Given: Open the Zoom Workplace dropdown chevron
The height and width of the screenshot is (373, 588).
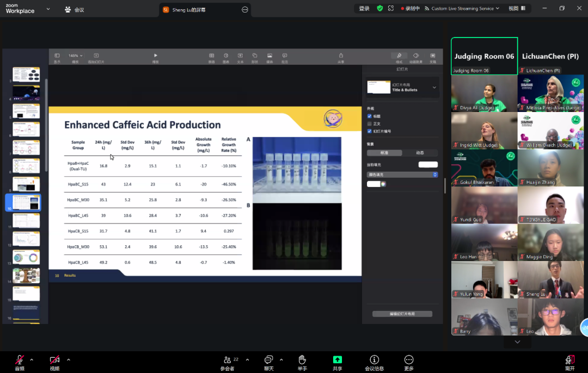Looking at the screenshot, I should [48, 9].
